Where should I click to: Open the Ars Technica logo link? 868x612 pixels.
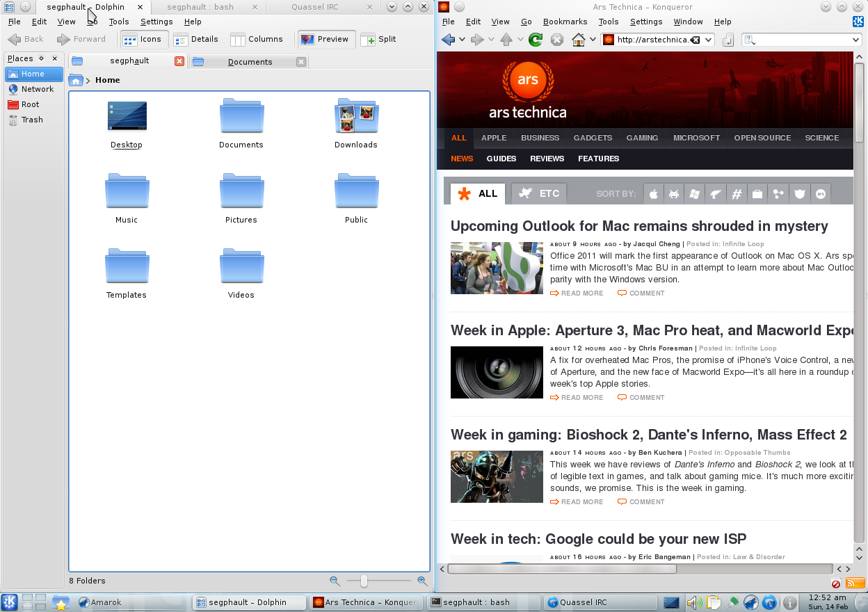(x=528, y=90)
